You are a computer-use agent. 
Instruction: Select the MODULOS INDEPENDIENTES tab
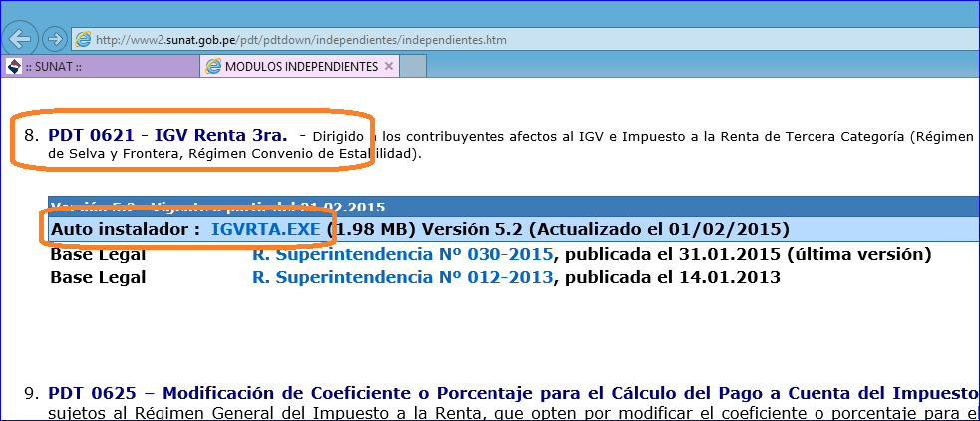coord(301,67)
